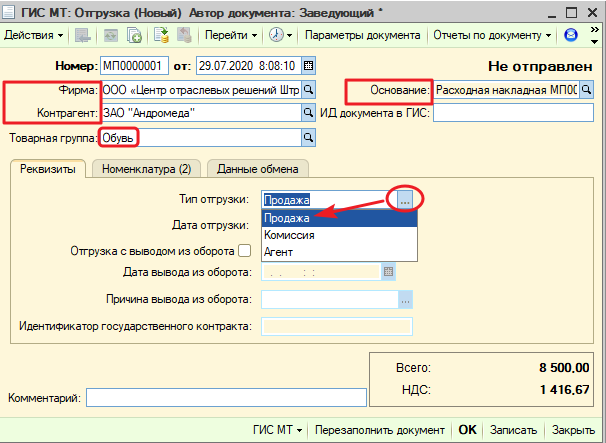This screenshot has width=606, height=443.
Task: Click the blue envelope mail icon
Action: coord(570,35)
